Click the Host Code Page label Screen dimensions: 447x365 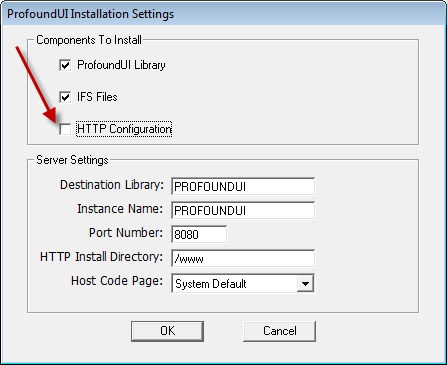pos(117,281)
